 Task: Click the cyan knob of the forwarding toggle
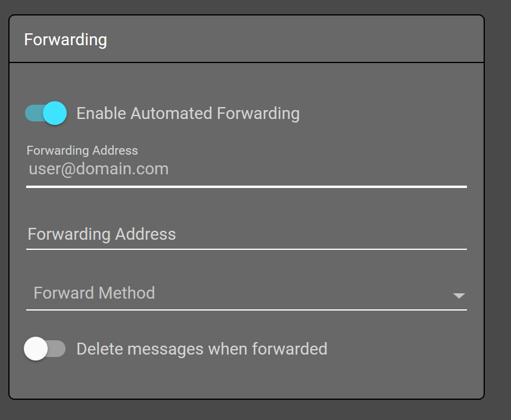[55, 113]
